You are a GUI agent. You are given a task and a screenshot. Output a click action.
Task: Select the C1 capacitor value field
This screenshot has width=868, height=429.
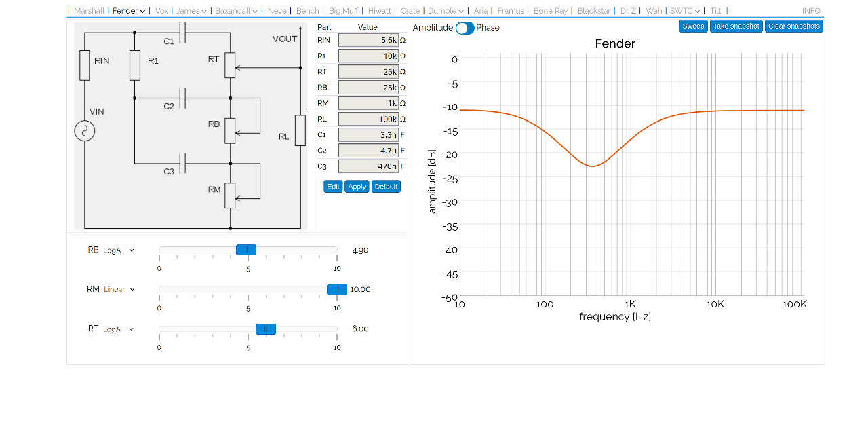click(x=368, y=135)
